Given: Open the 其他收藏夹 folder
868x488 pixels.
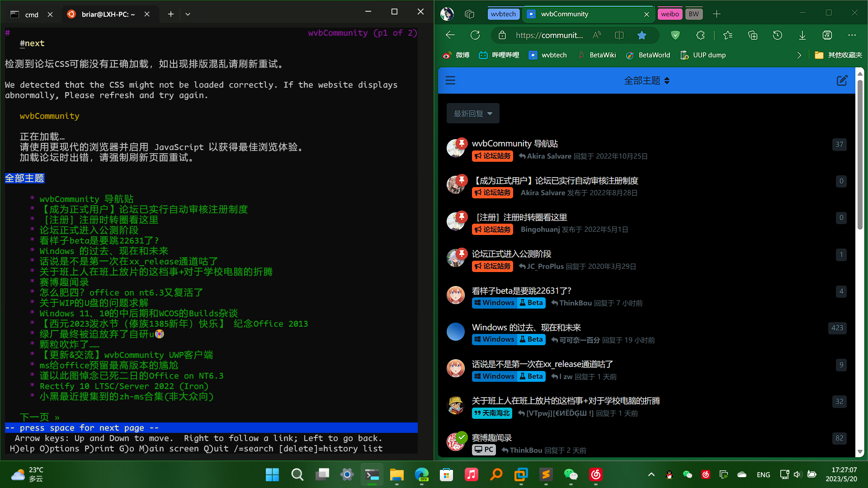Looking at the screenshot, I should [x=838, y=55].
